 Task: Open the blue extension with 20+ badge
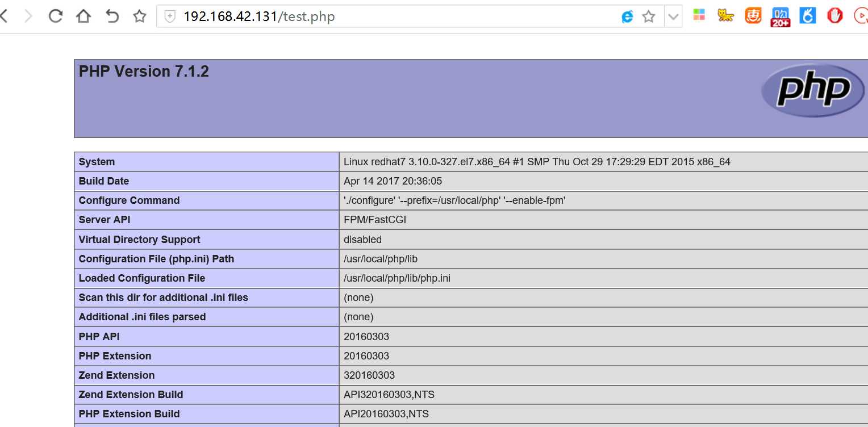point(781,17)
